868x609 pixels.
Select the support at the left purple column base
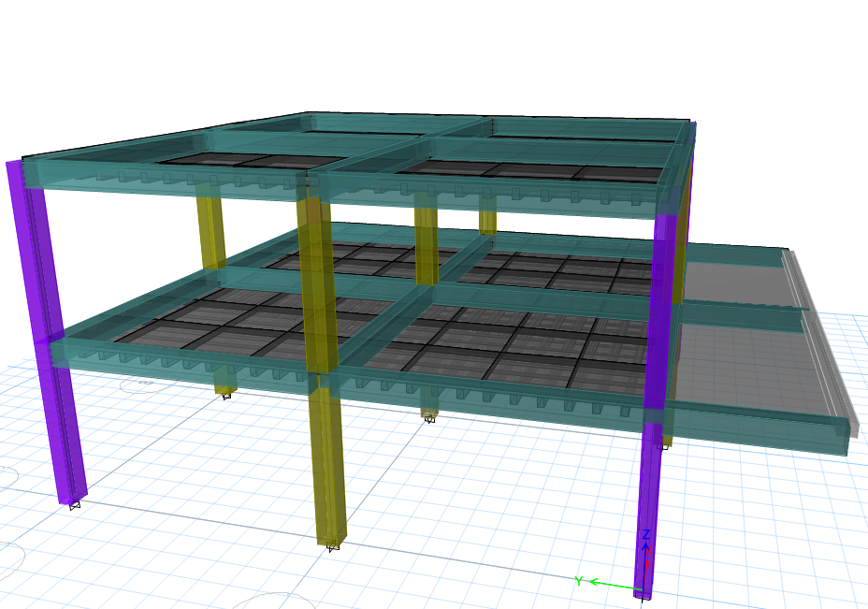(x=75, y=504)
